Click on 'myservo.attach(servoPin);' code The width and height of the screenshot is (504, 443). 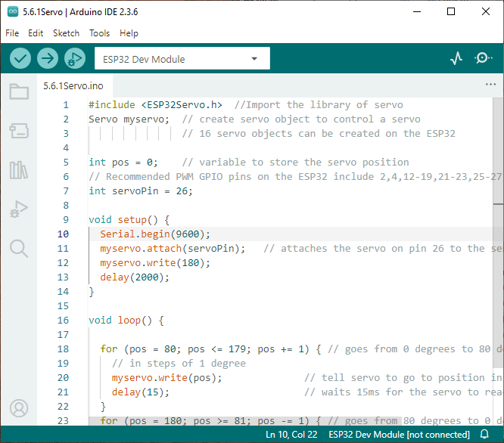click(x=173, y=248)
